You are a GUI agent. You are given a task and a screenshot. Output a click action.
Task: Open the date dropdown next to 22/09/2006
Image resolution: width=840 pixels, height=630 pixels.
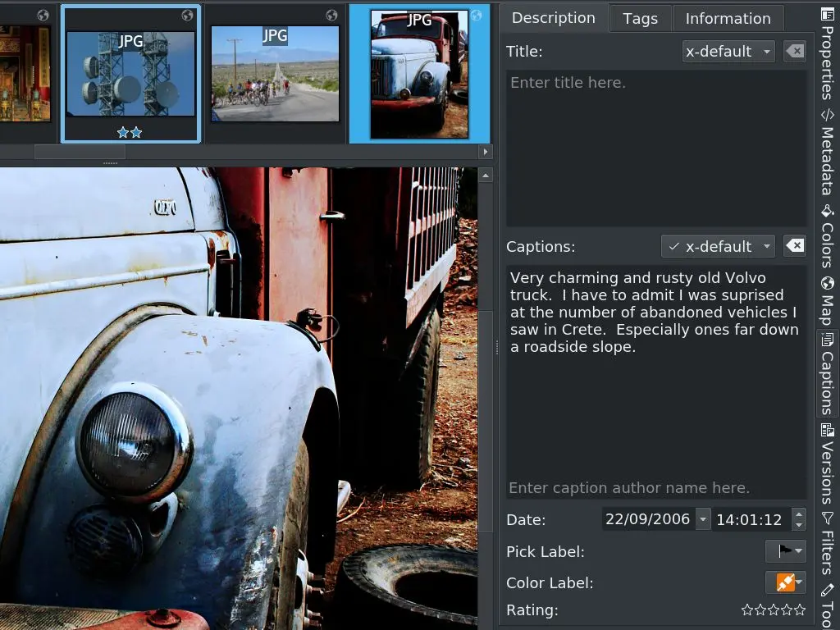703,518
